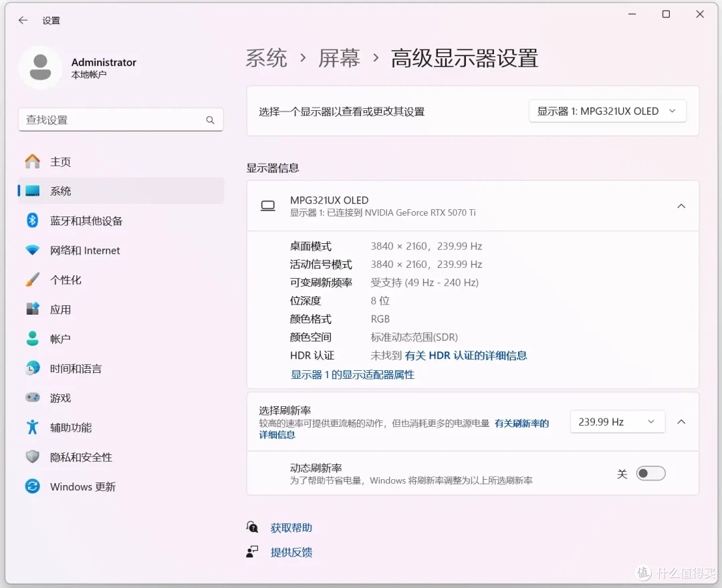
Task: Click the monitor icon beside MPG321UX OLED
Action: coord(268,206)
